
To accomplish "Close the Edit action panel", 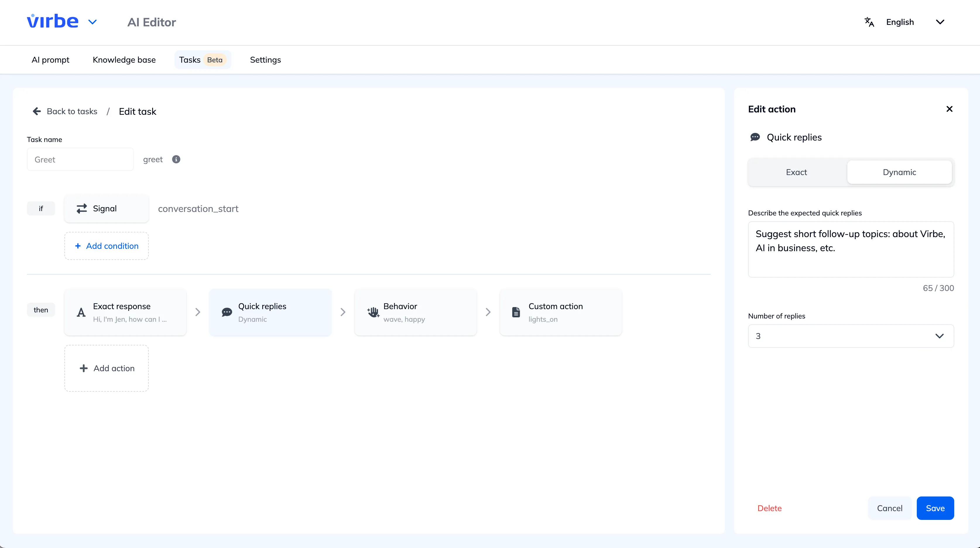I will [x=949, y=109].
